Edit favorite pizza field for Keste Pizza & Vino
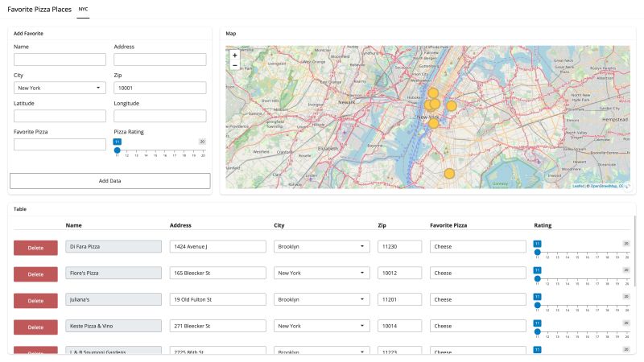The width and height of the screenshot is (644, 362). pyautogui.click(x=478, y=326)
